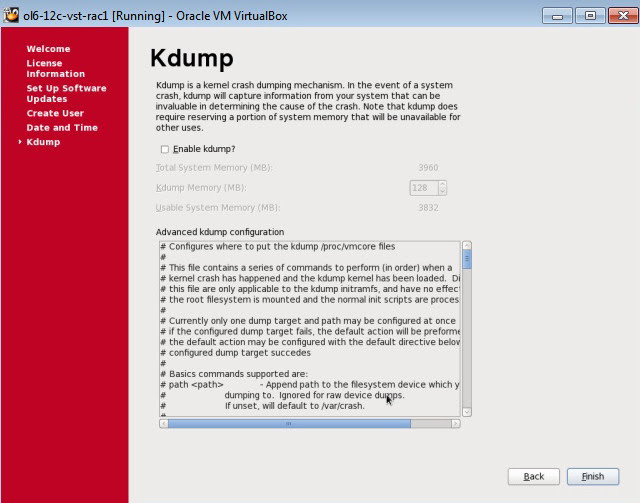
Task: Decrease Kdump Memory with down arrow
Action: click(442, 191)
